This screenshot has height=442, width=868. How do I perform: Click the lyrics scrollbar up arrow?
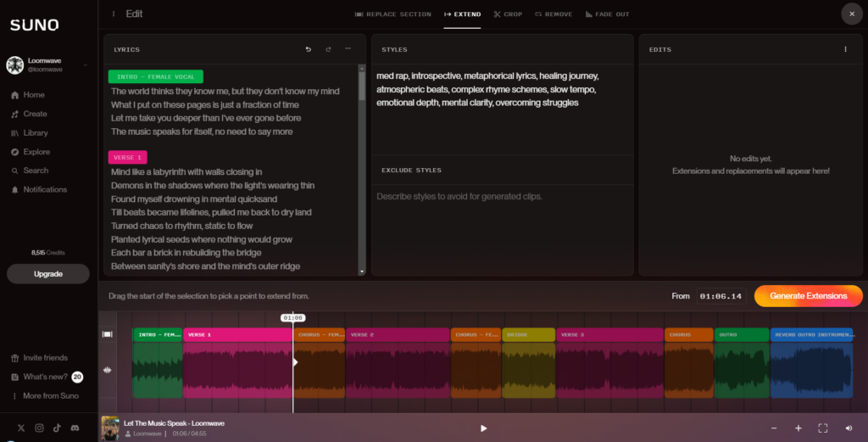[x=362, y=68]
